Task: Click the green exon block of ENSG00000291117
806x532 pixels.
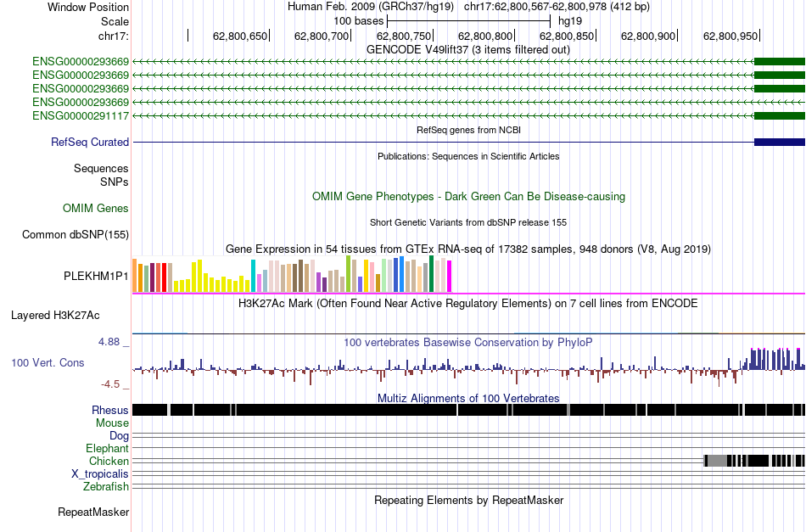Action: [x=779, y=115]
